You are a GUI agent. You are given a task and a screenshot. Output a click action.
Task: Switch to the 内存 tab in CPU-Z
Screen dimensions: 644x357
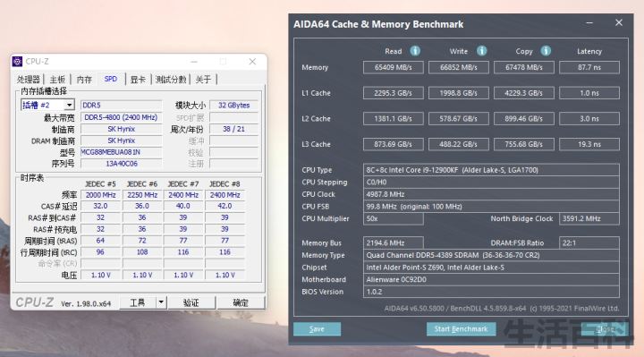tap(85, 80)
